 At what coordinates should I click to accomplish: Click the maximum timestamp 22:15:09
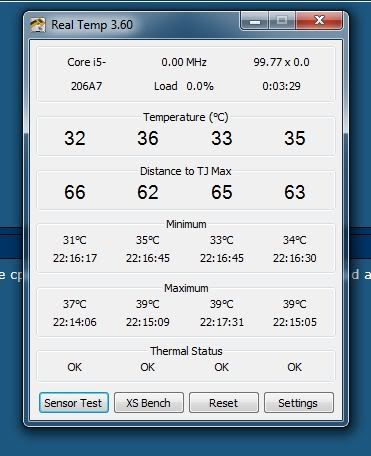click(x=148, y=322)
